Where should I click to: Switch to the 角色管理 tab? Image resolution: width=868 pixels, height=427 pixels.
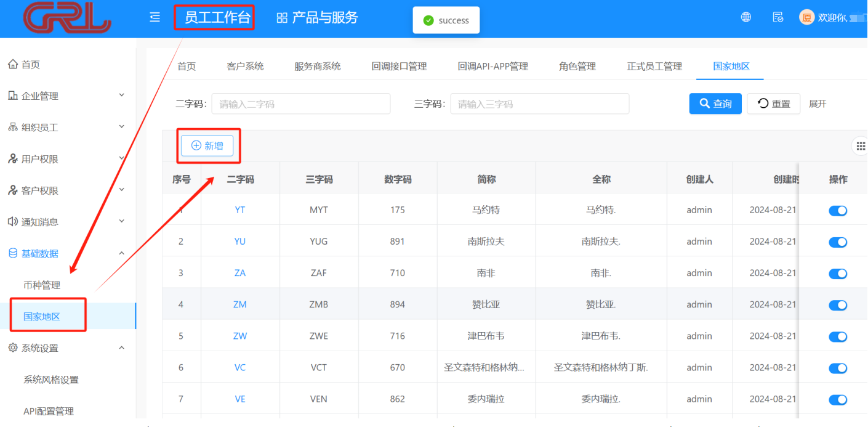click(577, 66)
